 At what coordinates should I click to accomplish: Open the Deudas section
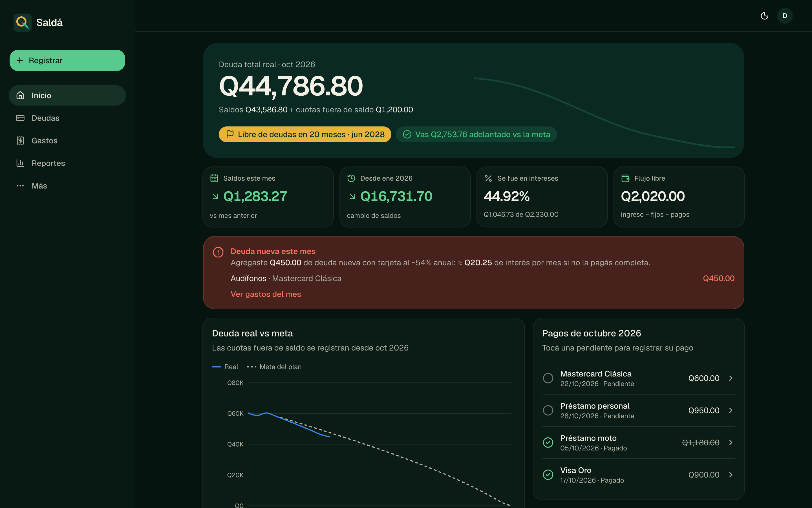pyautogui.click(x=67, y=118)
